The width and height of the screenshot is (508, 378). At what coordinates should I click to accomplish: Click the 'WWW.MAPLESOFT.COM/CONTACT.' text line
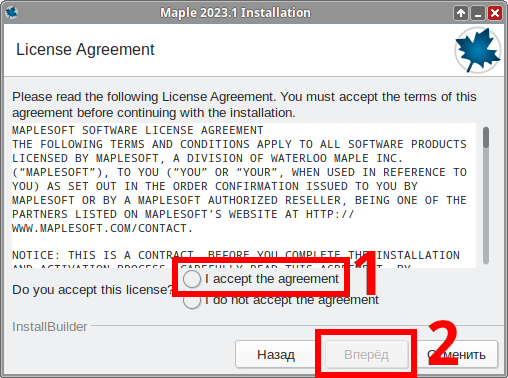point(102,228)
